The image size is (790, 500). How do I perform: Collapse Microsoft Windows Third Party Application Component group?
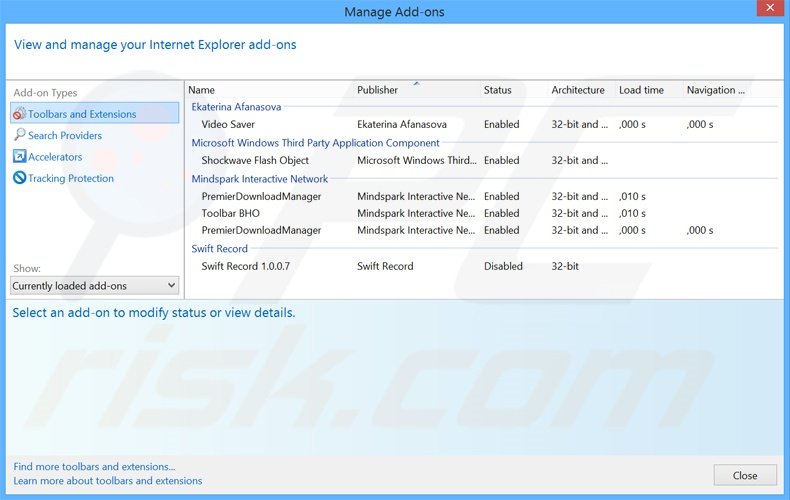[315, 143]
